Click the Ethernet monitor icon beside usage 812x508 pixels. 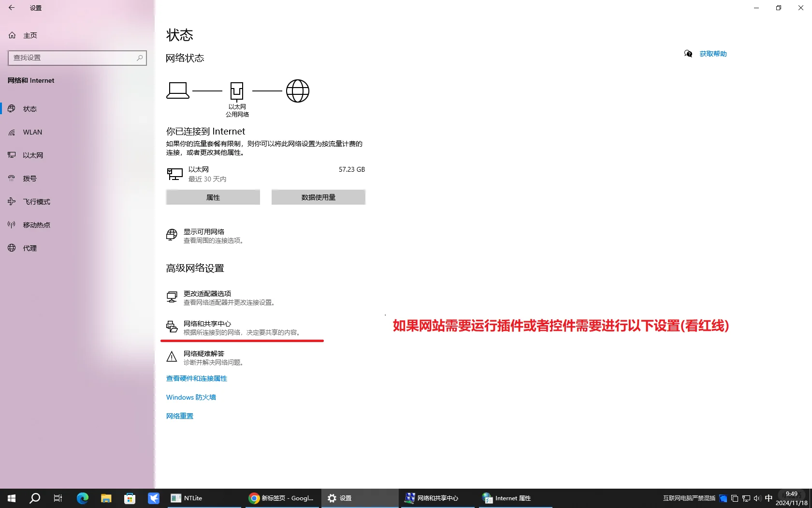[175, 174]
